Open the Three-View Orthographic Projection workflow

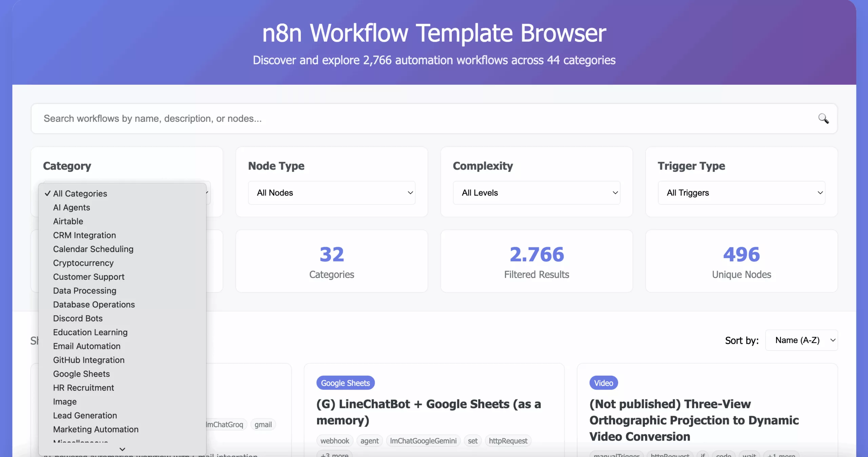[694, 421]
